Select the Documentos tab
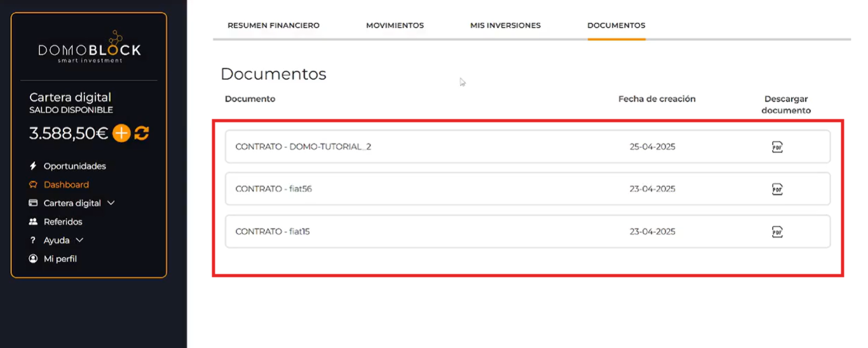 coord(616,25)
